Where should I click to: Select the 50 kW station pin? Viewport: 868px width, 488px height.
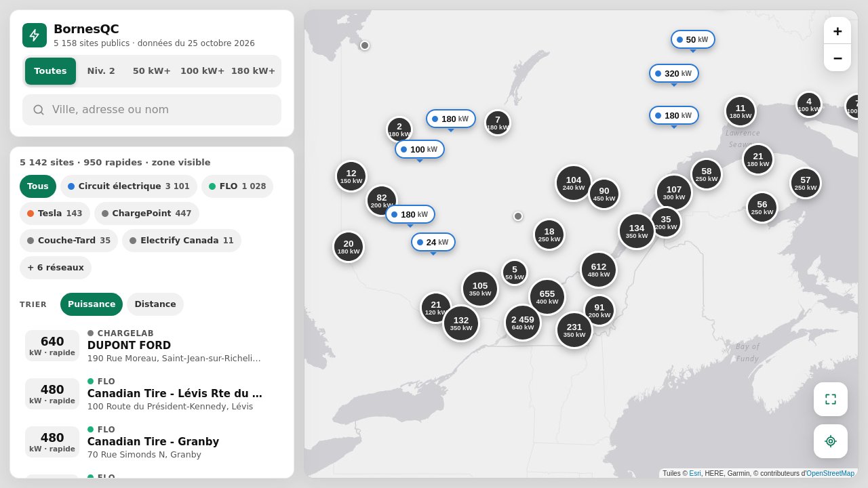coord(693,39)
